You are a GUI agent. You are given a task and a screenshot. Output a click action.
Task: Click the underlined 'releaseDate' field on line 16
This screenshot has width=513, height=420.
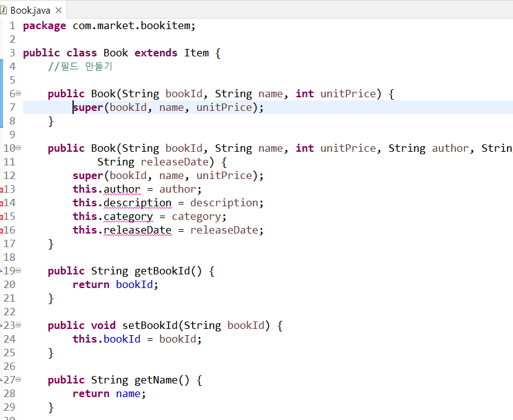tap(138, 230)
